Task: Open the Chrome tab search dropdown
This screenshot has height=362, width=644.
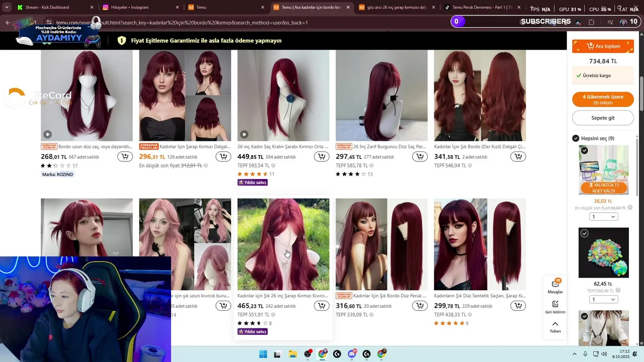Action: [7, 8]
